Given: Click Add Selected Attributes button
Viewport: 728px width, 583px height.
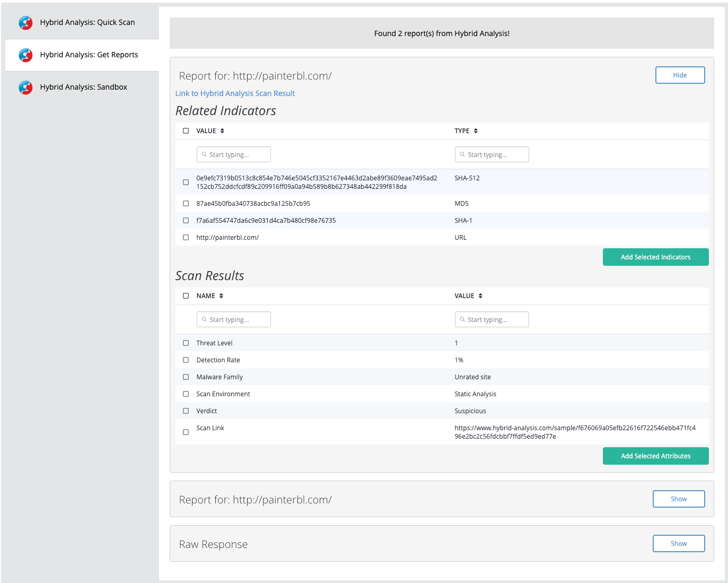Looking at the screenshot, I should [655, 456].
